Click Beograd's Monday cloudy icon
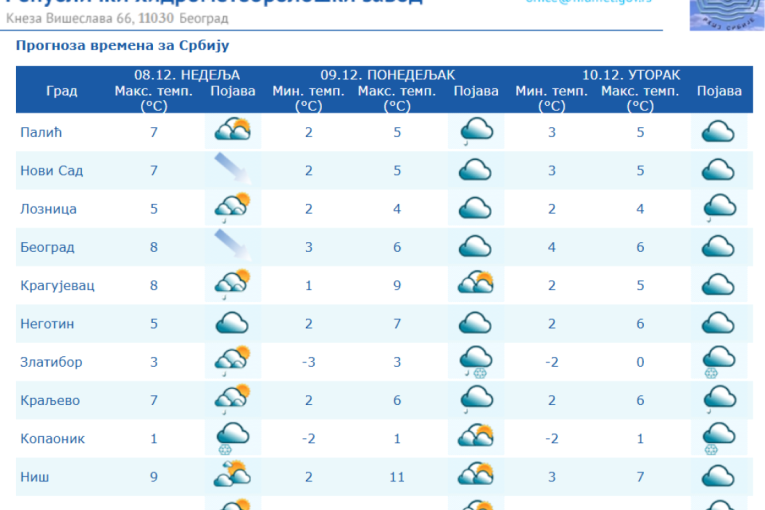The height and width of the screenshot is (510, 765). tap(475, 247)
